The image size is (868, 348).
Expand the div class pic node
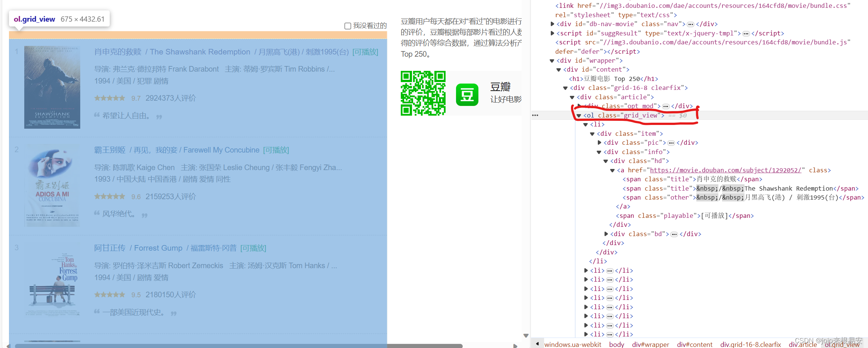tap(599, 142)
